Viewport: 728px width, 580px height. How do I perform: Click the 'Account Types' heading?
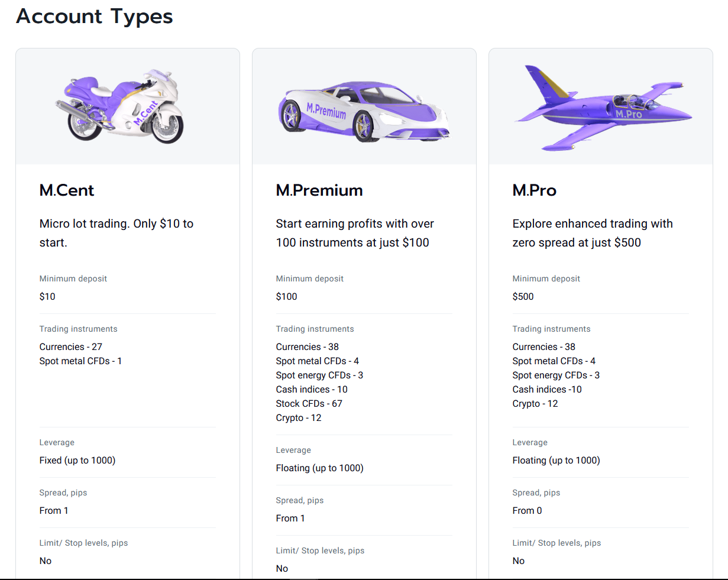pyautogui.click(x=95, y=16)
